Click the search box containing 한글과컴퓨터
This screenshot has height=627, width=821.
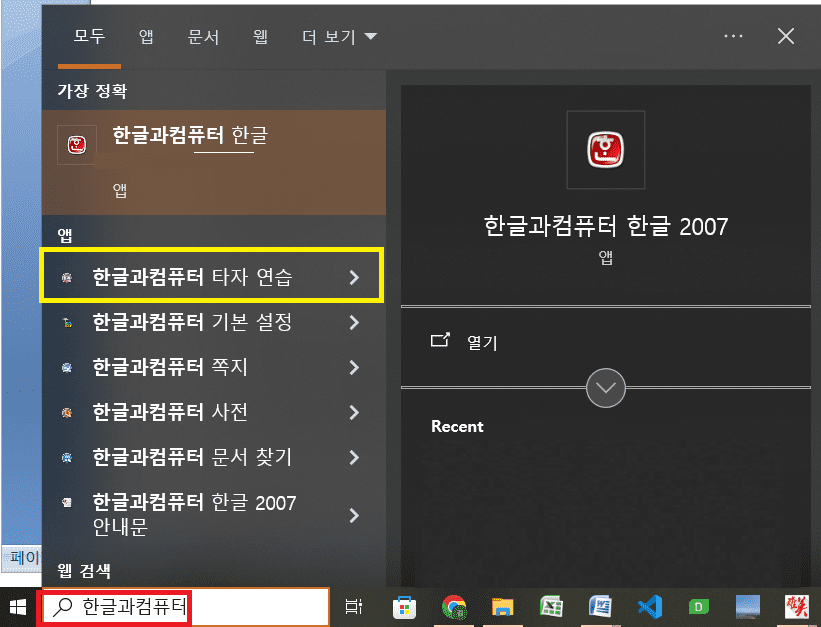185,607
